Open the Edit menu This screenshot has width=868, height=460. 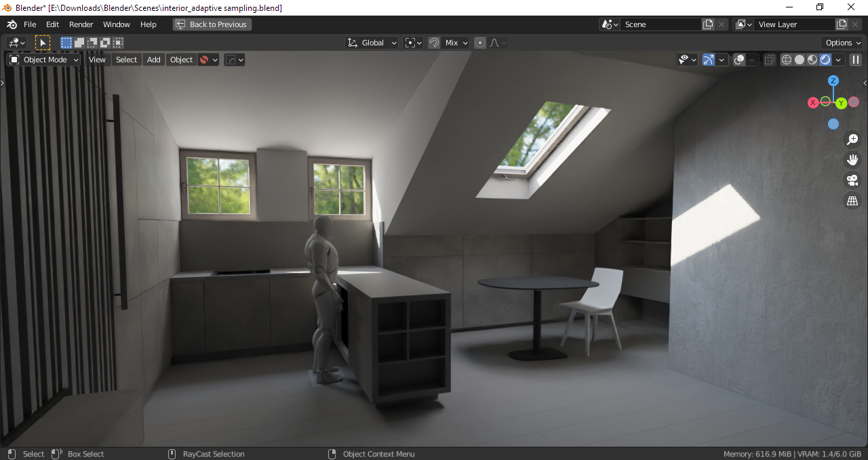point(52,24)
